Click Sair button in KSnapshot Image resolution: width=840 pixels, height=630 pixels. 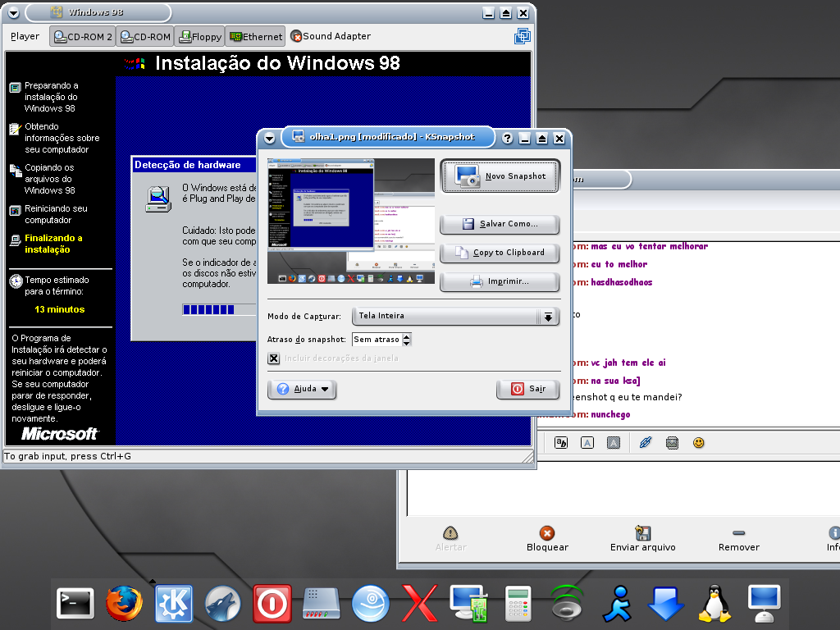527,389
